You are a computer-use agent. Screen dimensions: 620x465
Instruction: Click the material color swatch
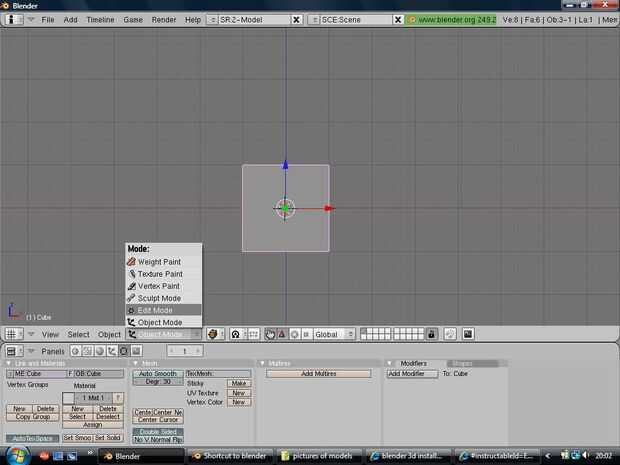[x=68, y=398]
